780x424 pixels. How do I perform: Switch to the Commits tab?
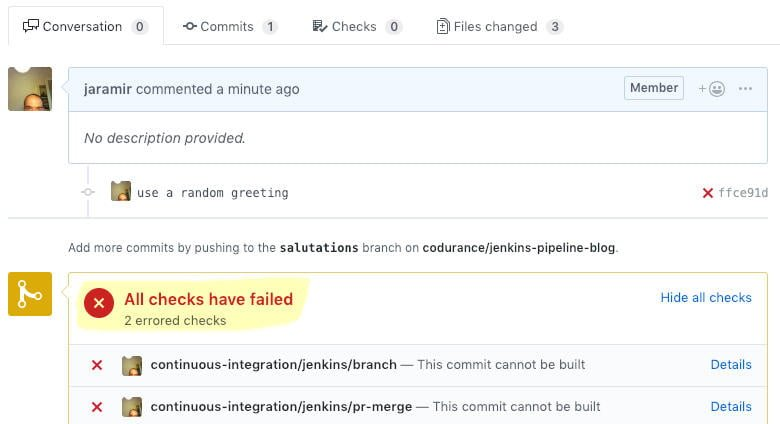click(229, 26)
